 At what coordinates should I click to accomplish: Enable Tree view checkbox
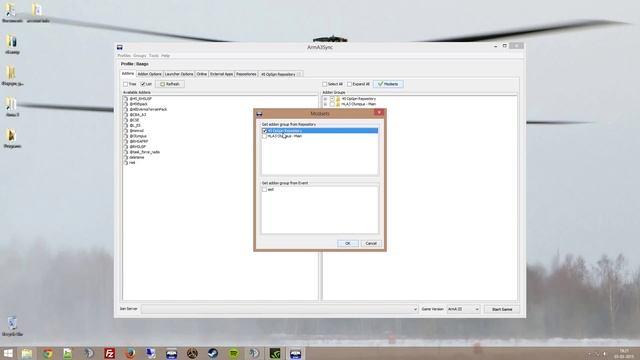pyautogui.click(x=126, y=84)
